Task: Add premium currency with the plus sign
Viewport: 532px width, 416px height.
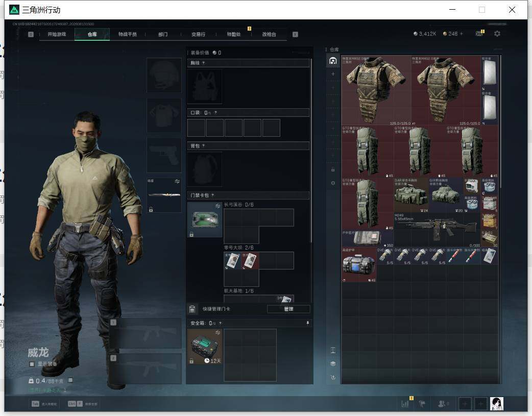Action: [462, 34]
